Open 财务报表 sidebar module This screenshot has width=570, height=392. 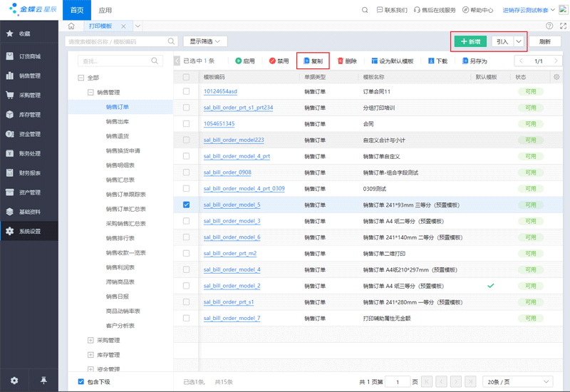pos(29,172)
